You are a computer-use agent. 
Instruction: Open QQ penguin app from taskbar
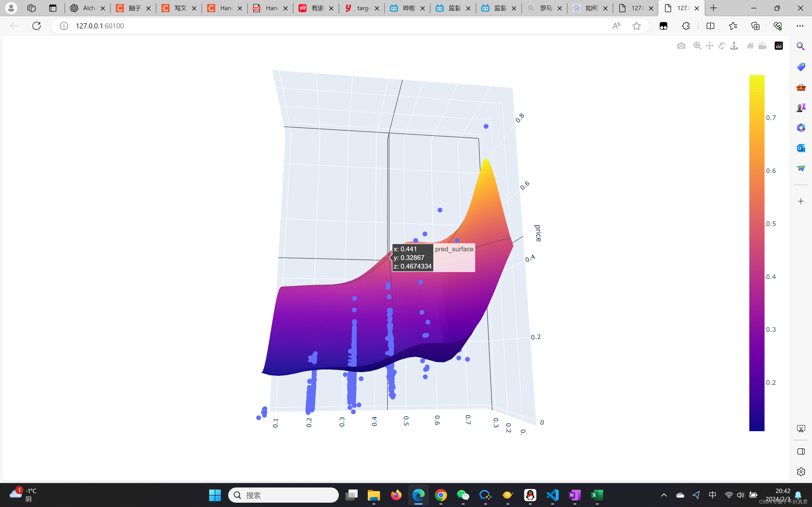tap(530, 495)
